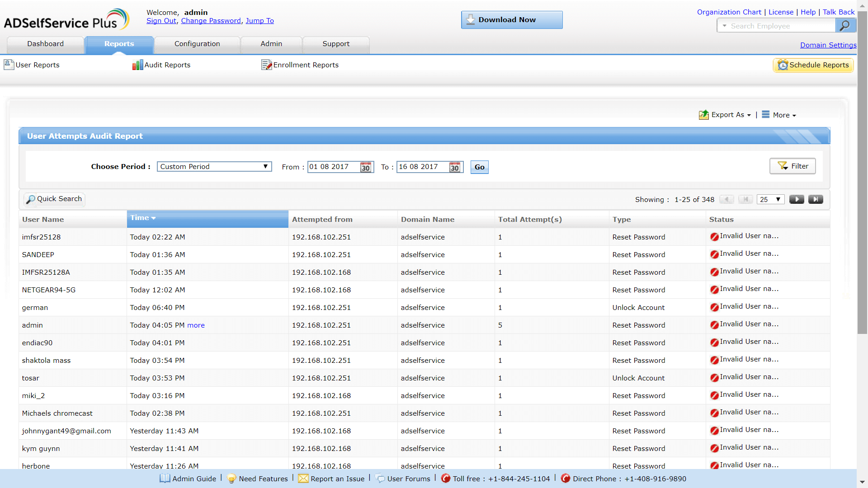Click Report an Issue envelope icon
Viewport: 868px width, 488px height.
point(303,479)
